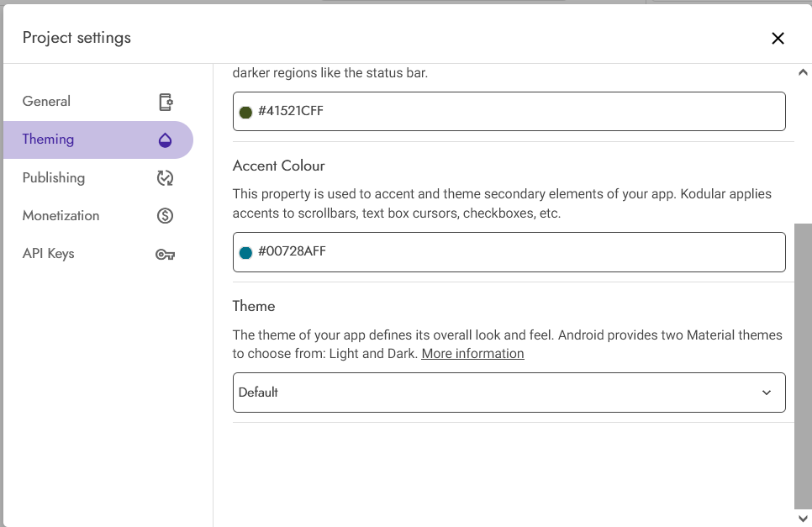Follow the More information link
Screen dimensions: 812x527
472,354
